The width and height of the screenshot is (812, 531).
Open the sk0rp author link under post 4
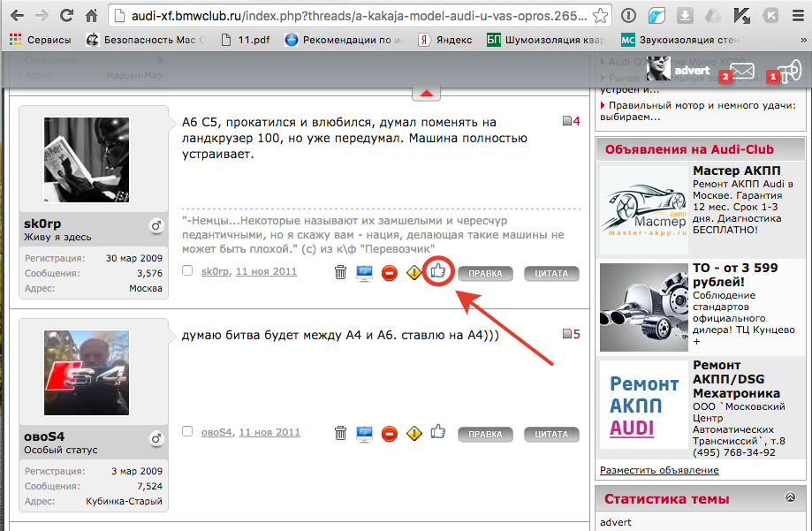pos(215,271)
